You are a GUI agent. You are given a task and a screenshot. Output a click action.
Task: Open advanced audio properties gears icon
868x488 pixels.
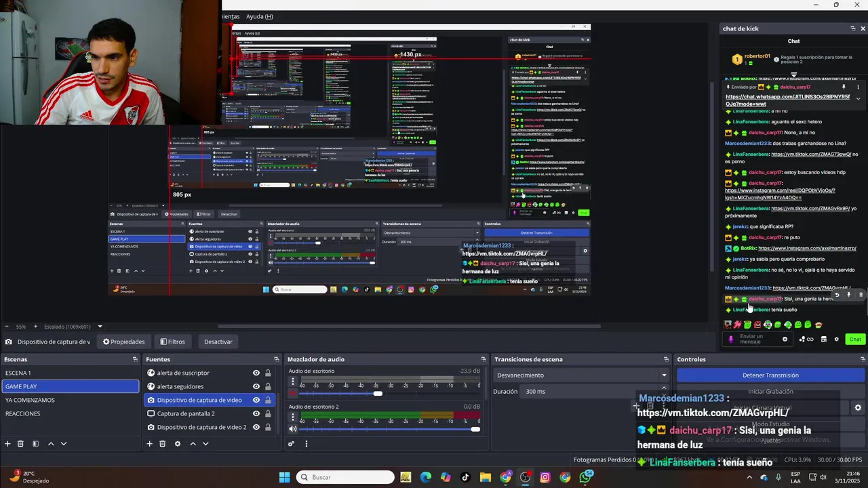291,444
